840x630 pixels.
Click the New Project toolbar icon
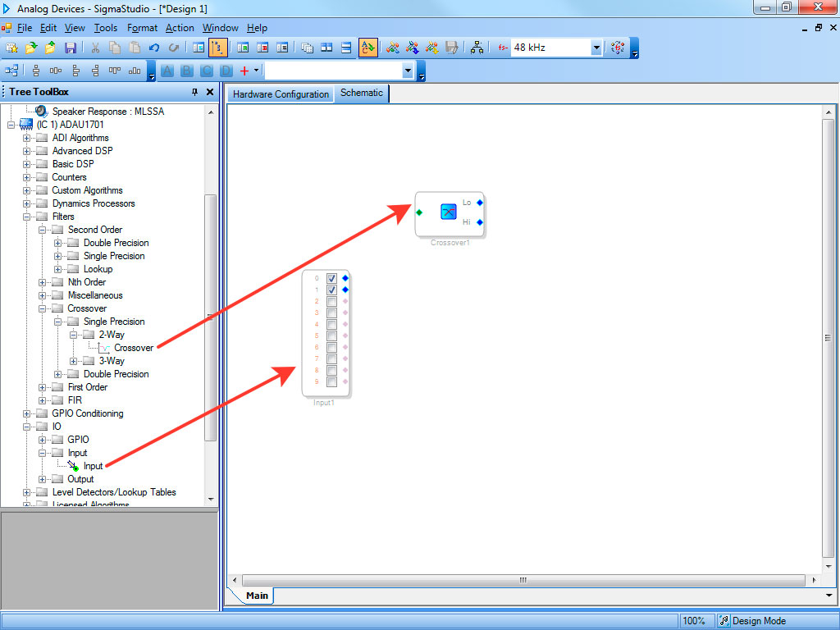click(11, 48)
